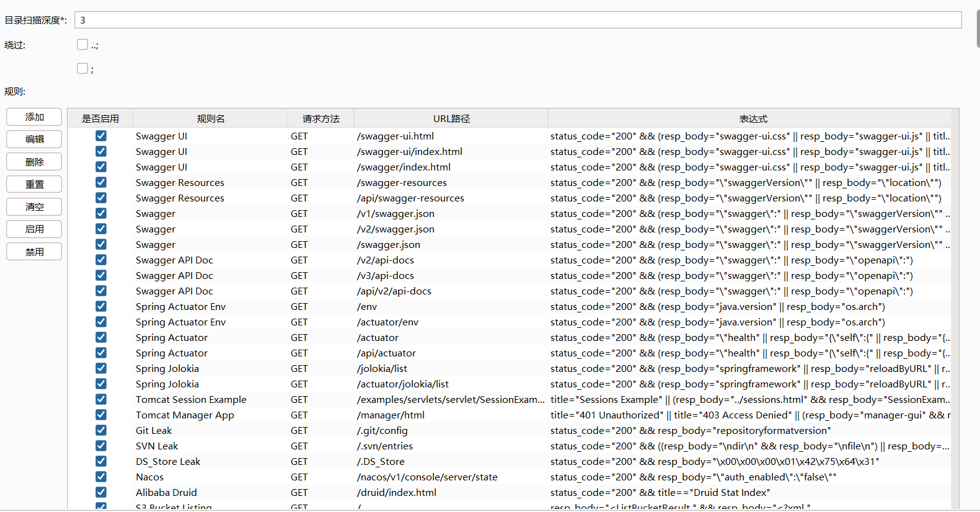
Task: Click the URL路径 column header
Action: tap(451, 118)
